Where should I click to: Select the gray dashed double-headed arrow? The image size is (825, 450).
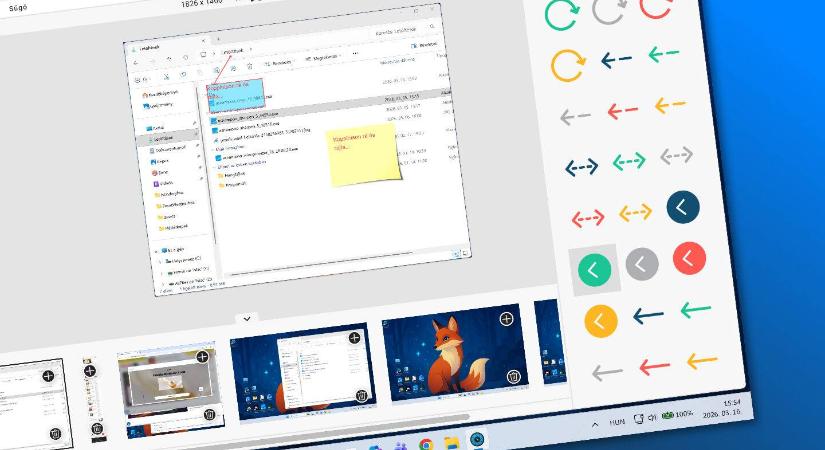(x=676, y=155)
